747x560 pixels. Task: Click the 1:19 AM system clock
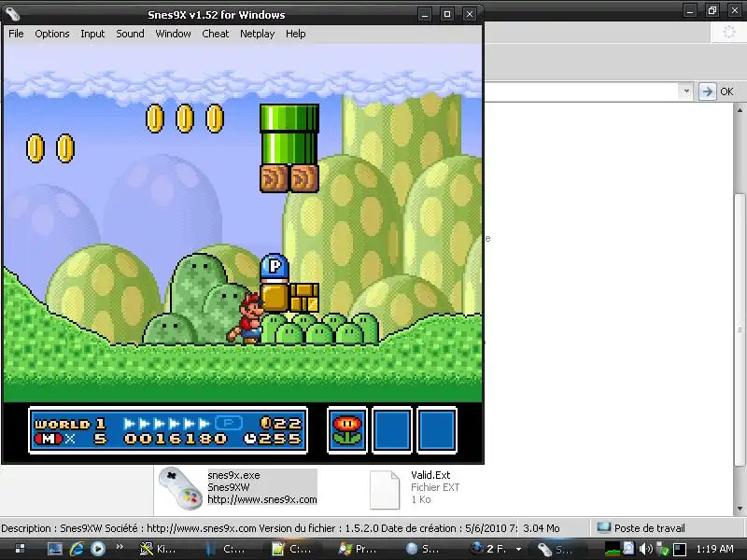714,549
